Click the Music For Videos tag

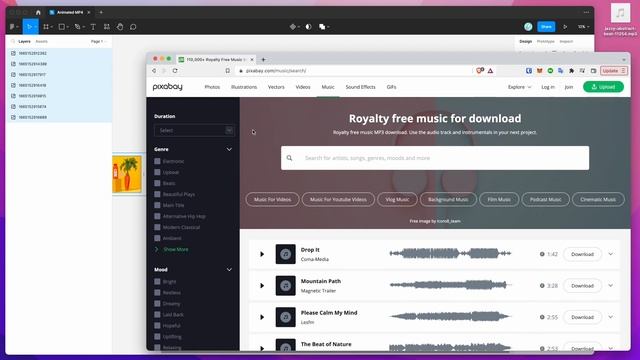tap(272, 199)
